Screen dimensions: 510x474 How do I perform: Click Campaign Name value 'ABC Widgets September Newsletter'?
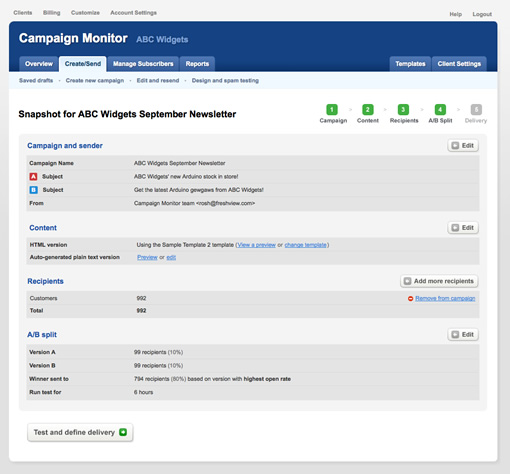tap(180, 163)
